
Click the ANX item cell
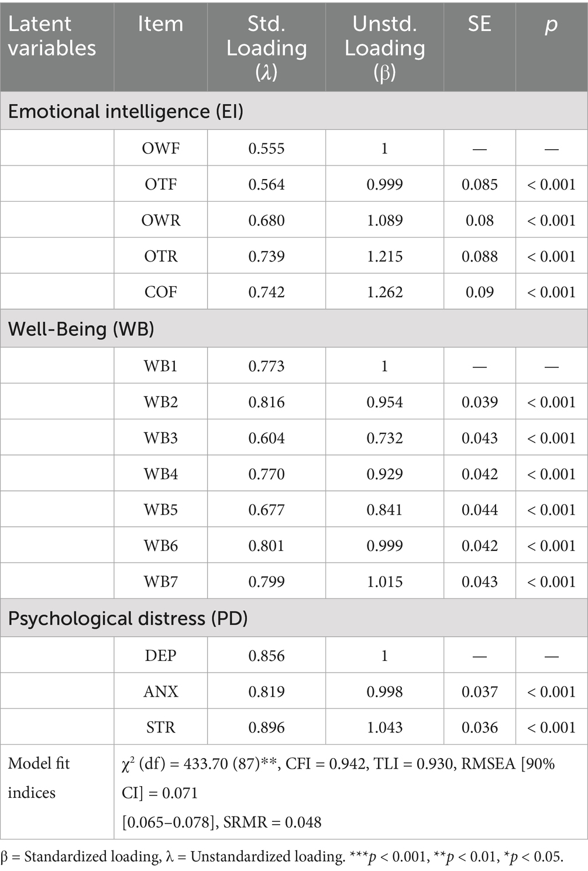(160, 691)
